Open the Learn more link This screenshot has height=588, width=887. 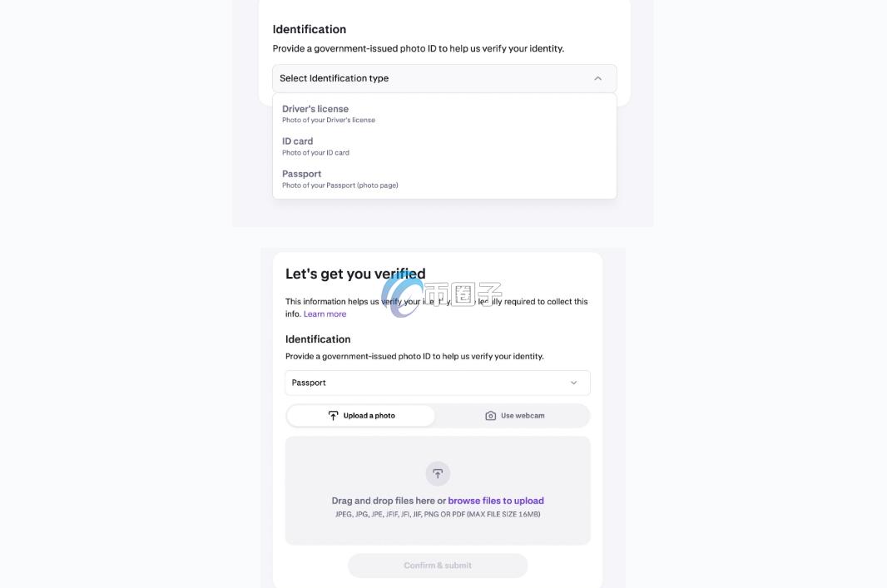tap(325, 314)
